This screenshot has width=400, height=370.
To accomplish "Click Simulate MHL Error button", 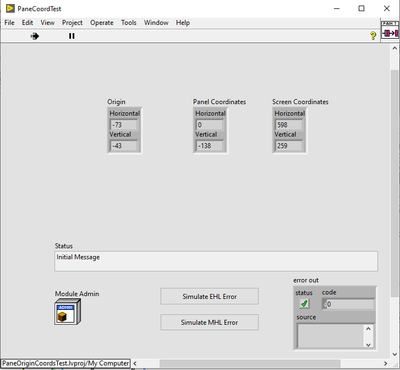I will 209,322.
